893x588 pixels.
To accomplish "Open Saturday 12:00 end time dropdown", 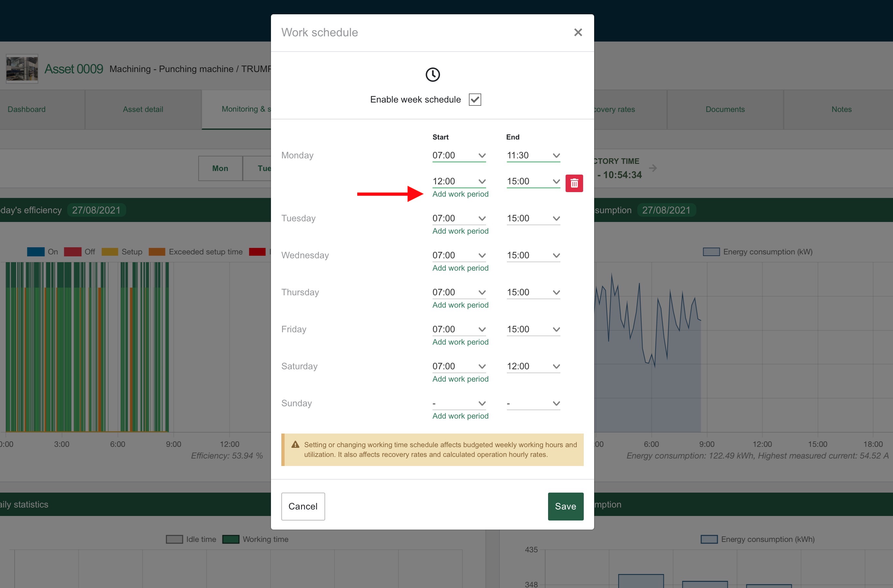I will click(x=533, y=366).
